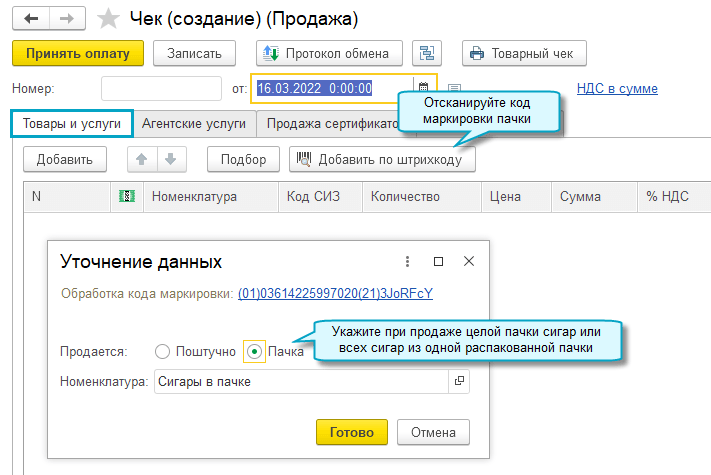Select the Пачка radio option
This screenshot has width=711, height=475.
(x=254, y=351)
